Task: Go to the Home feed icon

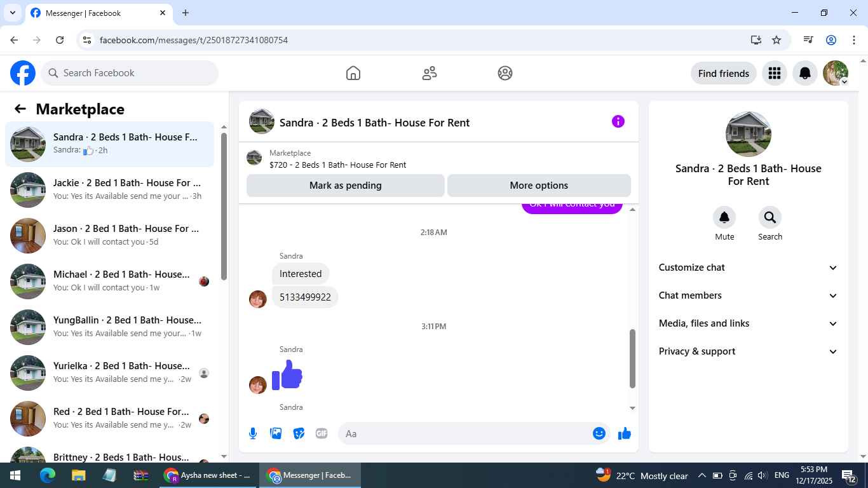Action: (353, 73)
